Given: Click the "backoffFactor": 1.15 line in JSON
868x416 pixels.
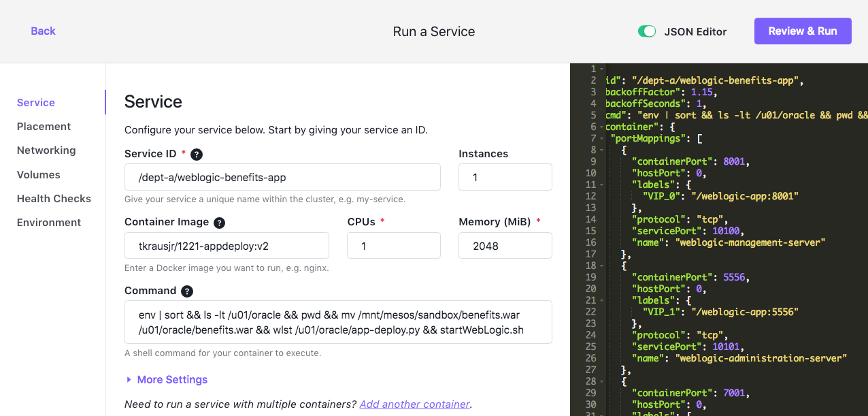Looking at the screenshot, I should (x=661, y=93).
